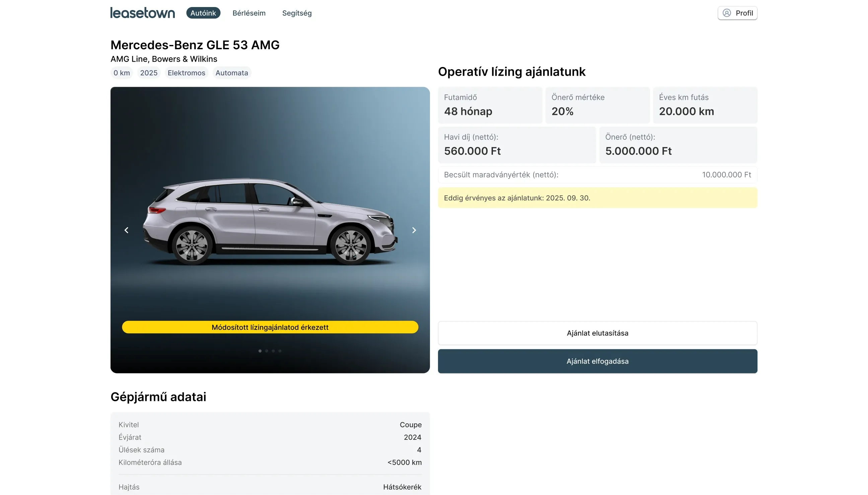Image resolution: width=868 pixels, height=495 pixels.
Task: Click the offer validity date notice
Action: [597, 198]
